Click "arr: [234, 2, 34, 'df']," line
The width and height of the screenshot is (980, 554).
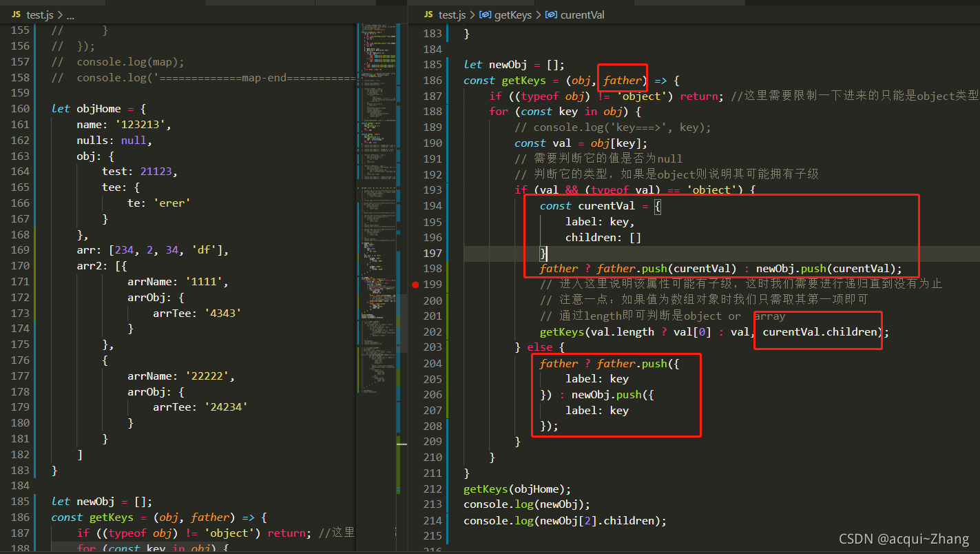152,250
